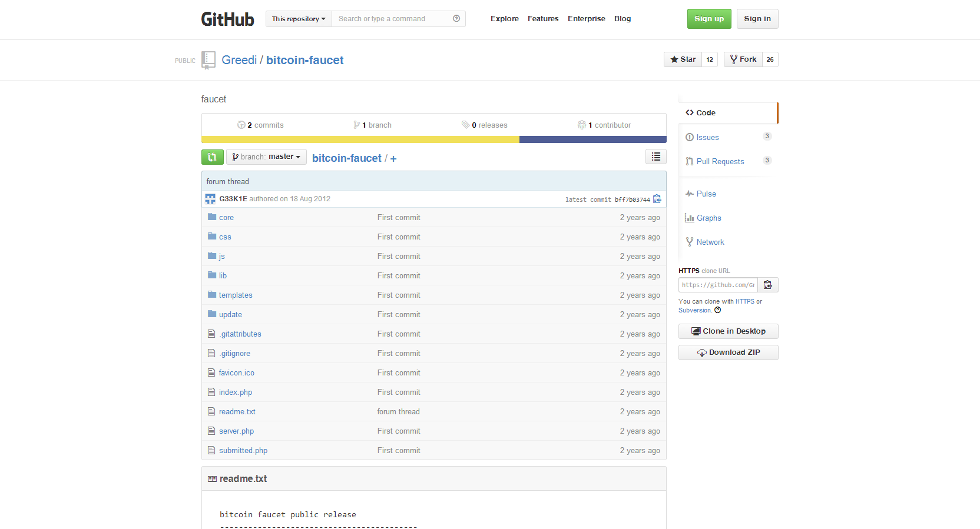This screenshot has width=980, height=529.
Task: Open the update folder
Action: click(230, 314)
